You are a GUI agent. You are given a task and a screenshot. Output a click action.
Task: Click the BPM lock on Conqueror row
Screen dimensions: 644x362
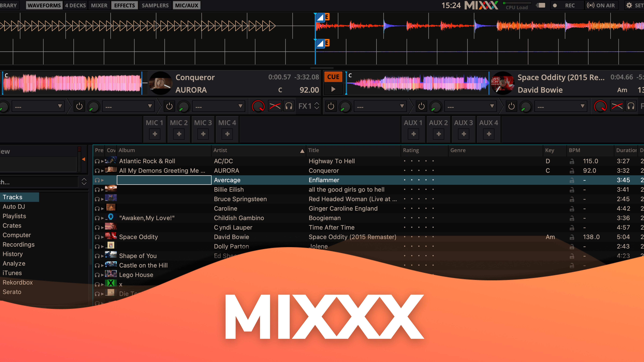pyautogui.click(x=572, y=171)
